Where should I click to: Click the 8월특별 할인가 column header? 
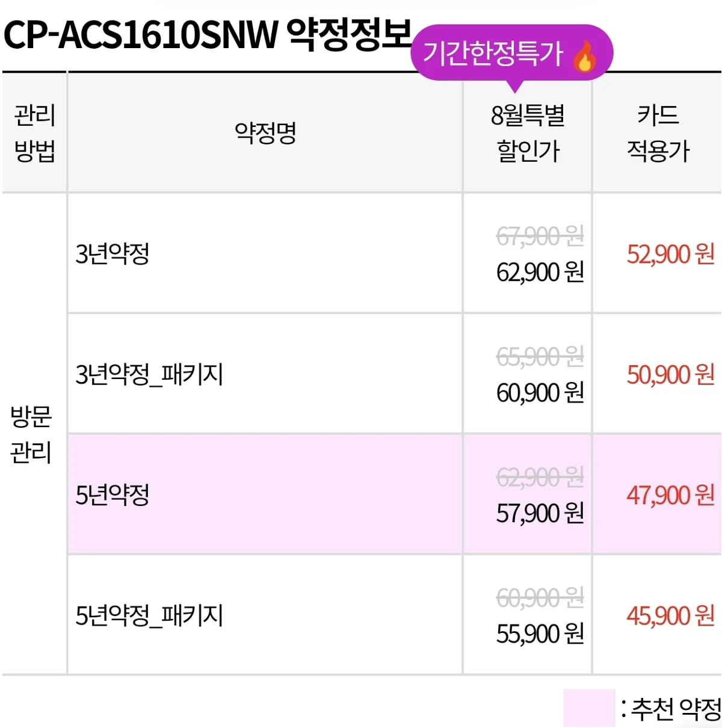click(x=528, y=132)
